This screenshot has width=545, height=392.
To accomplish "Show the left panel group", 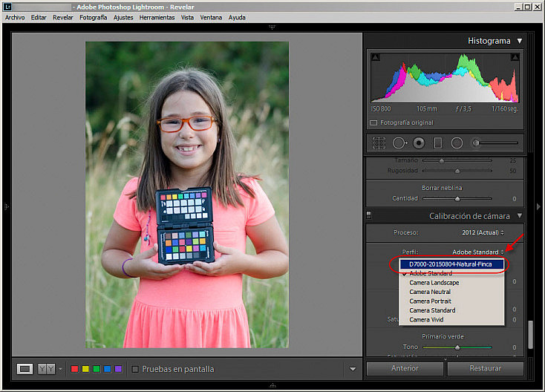I will [6, 206].
